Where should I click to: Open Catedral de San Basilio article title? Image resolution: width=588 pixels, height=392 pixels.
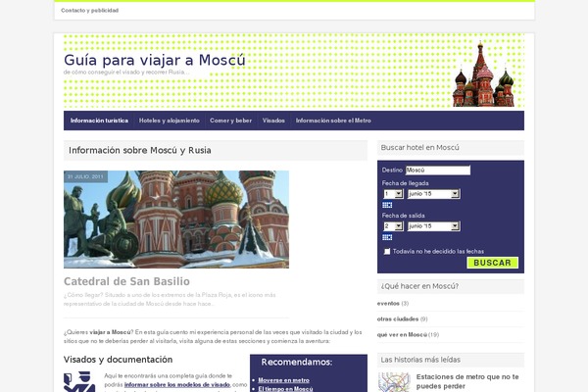(126, 281)
